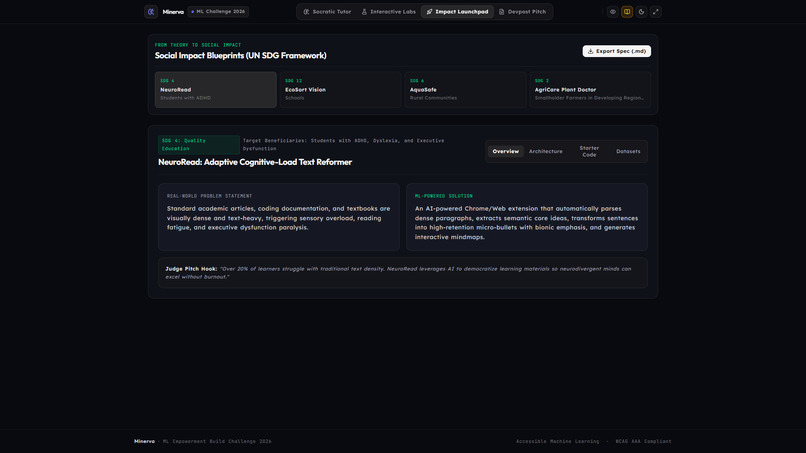Toggle the highlighted book reading-mode icon
The height and width of the screenshot is (453, 806).
[x=627, y=12]
